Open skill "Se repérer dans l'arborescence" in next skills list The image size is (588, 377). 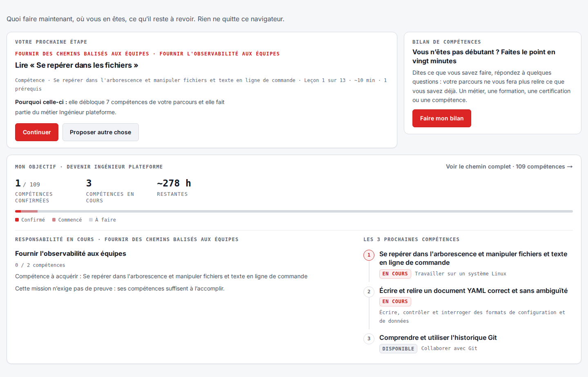point(473,258)
